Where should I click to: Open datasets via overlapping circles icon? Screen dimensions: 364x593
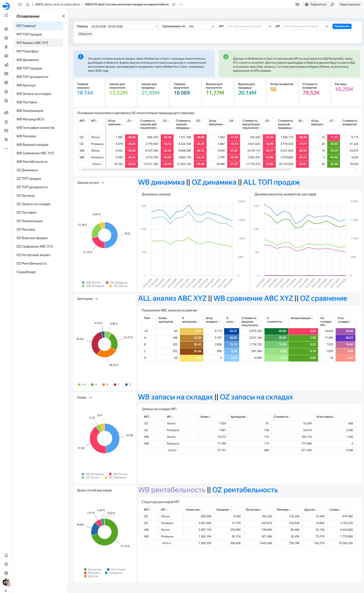coord(6,56)
